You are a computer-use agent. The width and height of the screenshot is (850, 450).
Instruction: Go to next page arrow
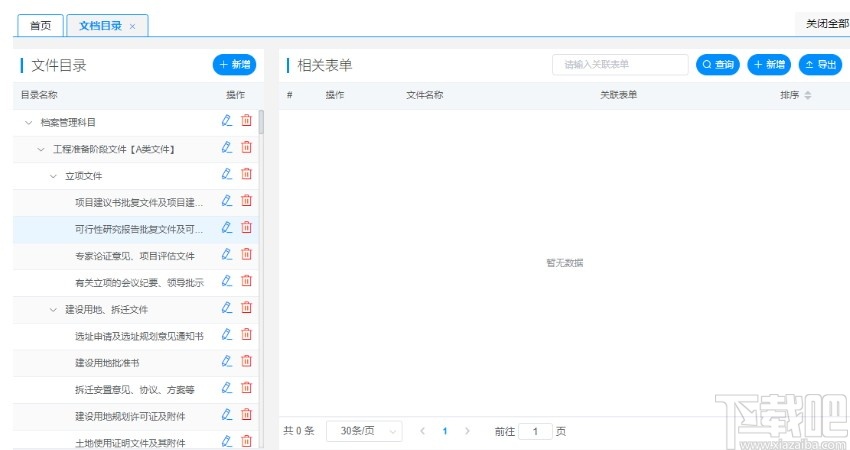[467, 431]
